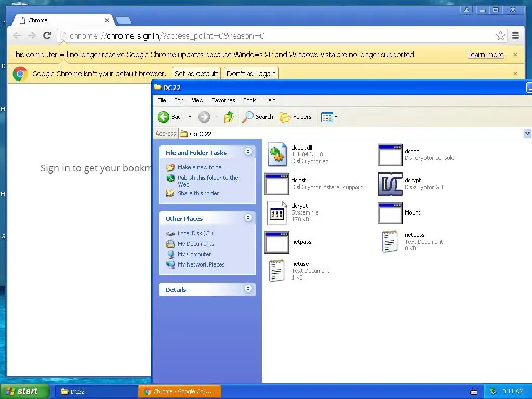532x399 pixels.
Task: Dismiss the Windows XP unsupported warning bar
Action: coord(515,55)
